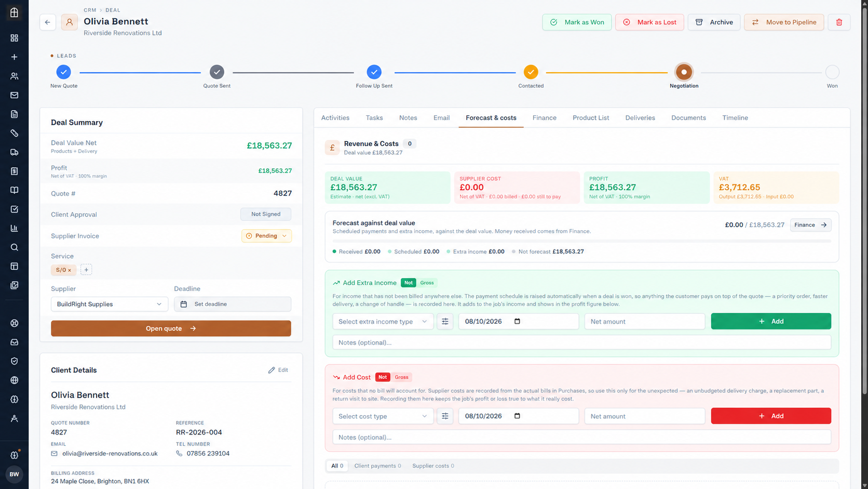Open Select extra income type dropdown

point(383,321)
